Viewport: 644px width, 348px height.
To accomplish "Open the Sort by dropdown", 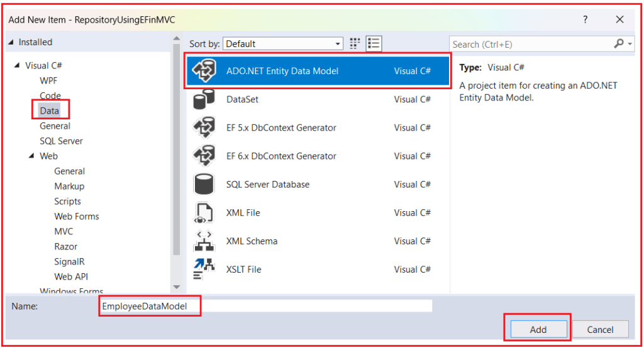I will click(283, 44).
